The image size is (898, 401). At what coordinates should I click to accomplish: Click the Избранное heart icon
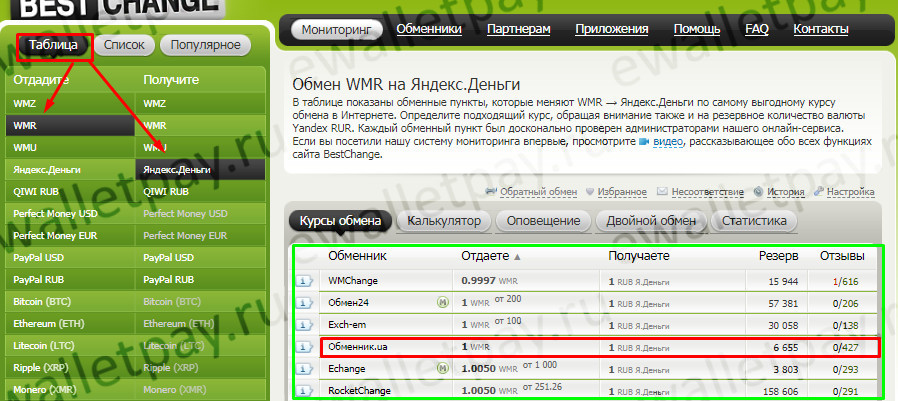[x=589, y=192]
